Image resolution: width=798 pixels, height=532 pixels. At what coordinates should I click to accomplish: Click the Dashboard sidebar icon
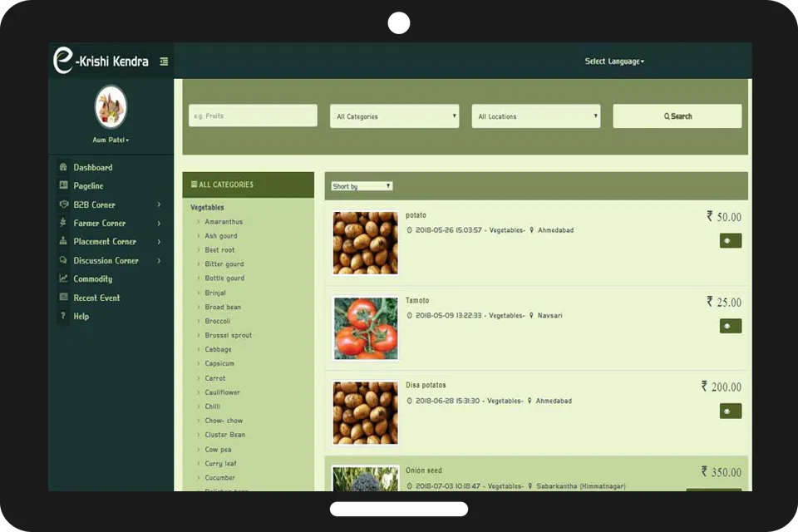(x=63, y=167)
